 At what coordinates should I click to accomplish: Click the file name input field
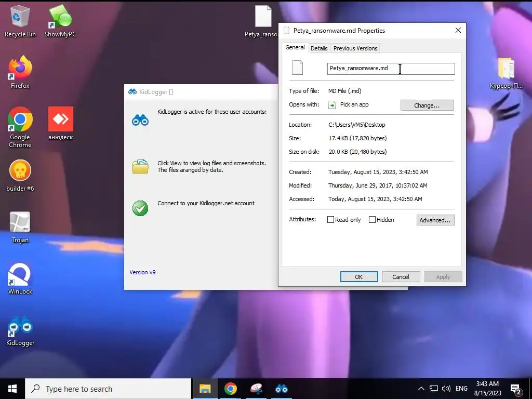click(391, 69)
